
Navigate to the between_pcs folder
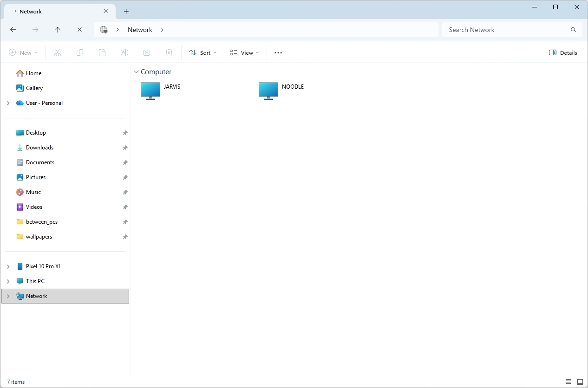click(42, 221)
